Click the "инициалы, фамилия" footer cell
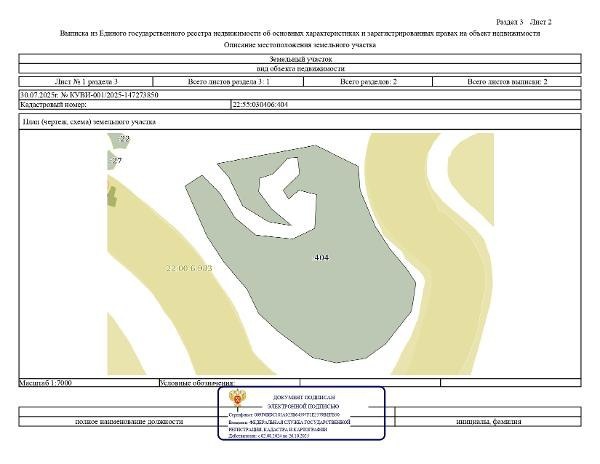The height and width of the screenshot is (464, 600). click(488, 422)
